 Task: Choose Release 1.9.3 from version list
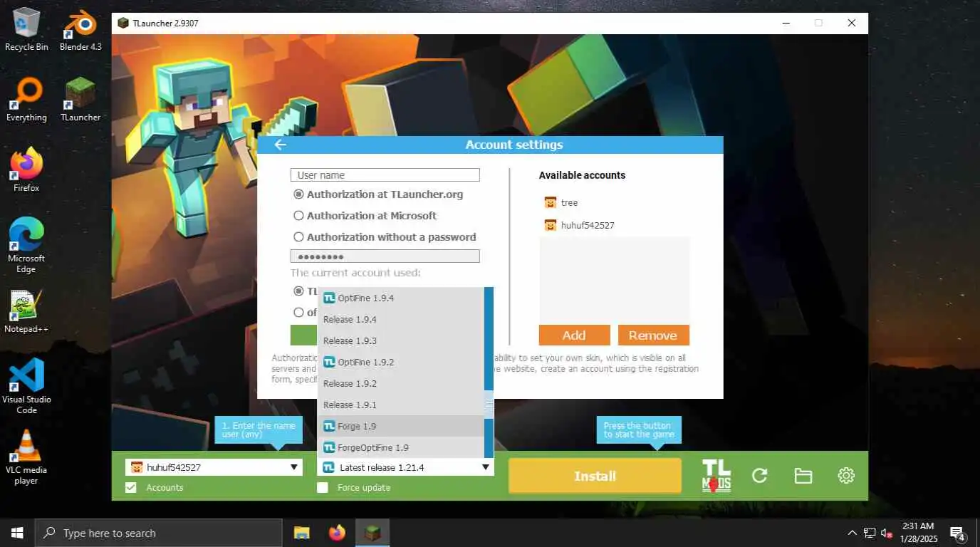click(x=400, y=340)
